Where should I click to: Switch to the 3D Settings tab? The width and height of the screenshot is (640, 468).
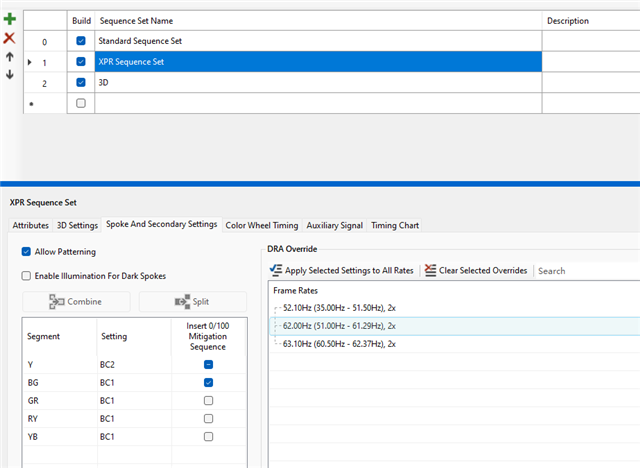(76, 225)
